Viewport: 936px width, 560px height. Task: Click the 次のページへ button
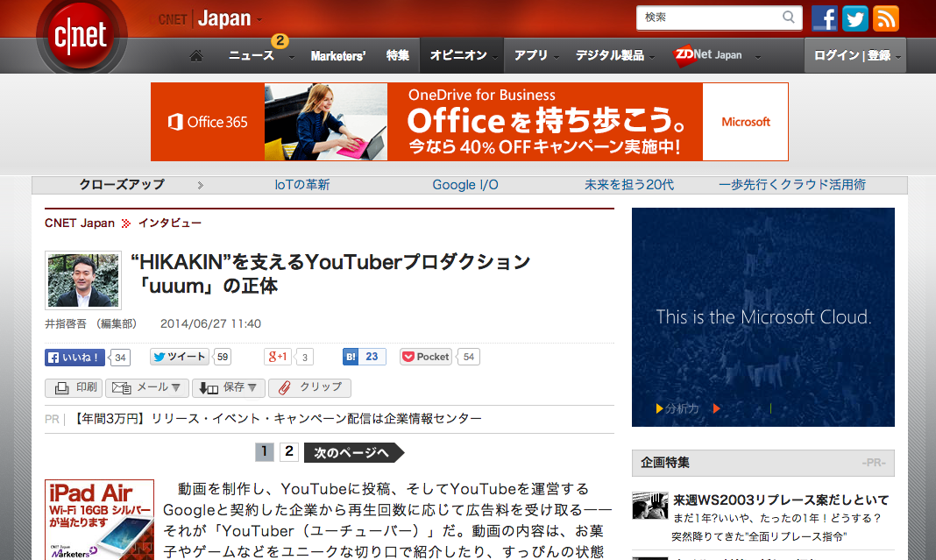point(354,452)
